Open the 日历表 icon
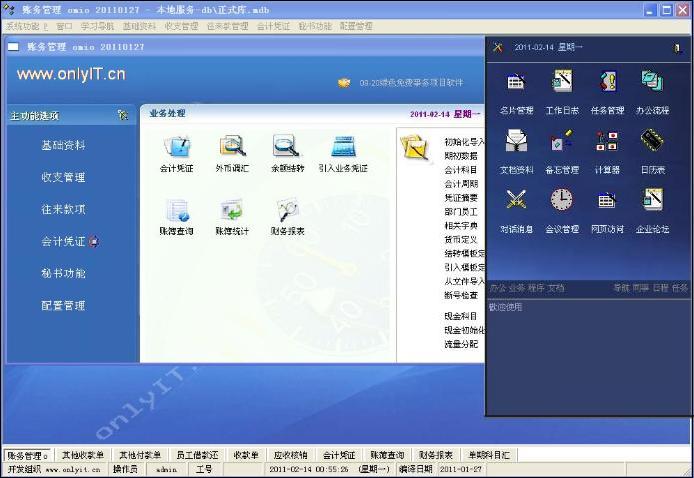Viewport: 694px width, 478px height. click(652, 141)
